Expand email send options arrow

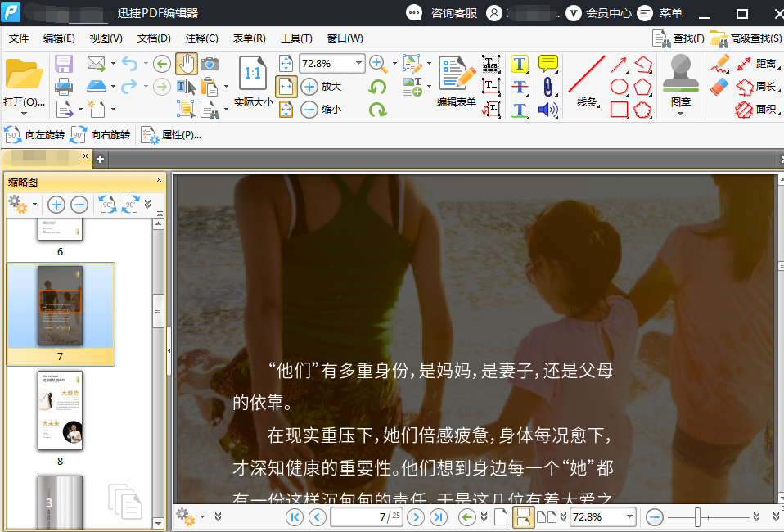point(113,64)
